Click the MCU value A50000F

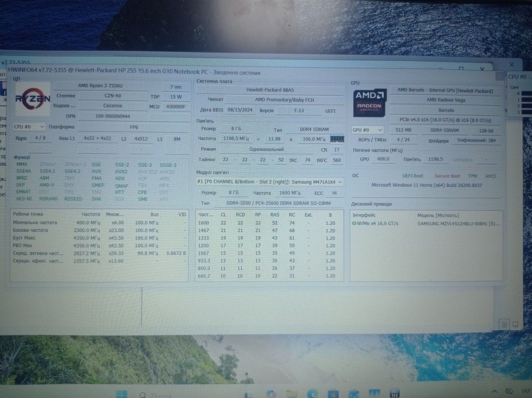[x=176, y=107]
